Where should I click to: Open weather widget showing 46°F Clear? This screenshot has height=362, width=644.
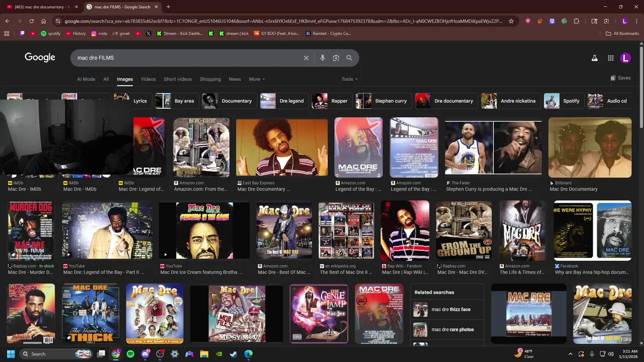(525, 353)
